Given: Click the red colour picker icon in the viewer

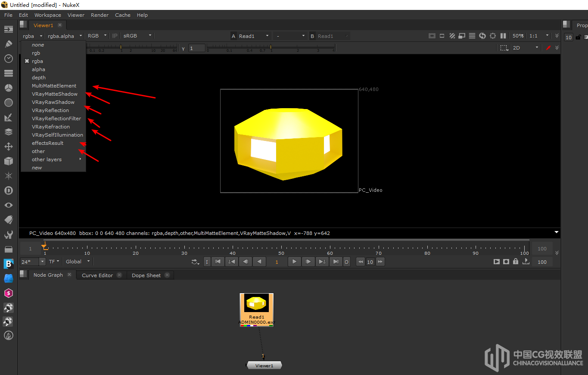Looking at the screenshot, I should [548, 48].
